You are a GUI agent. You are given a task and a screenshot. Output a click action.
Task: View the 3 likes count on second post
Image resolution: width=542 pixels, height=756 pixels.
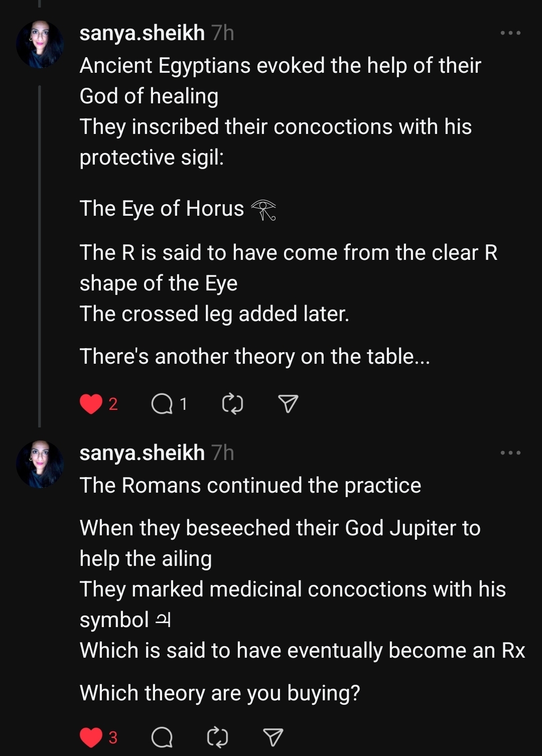coord(113,737)
